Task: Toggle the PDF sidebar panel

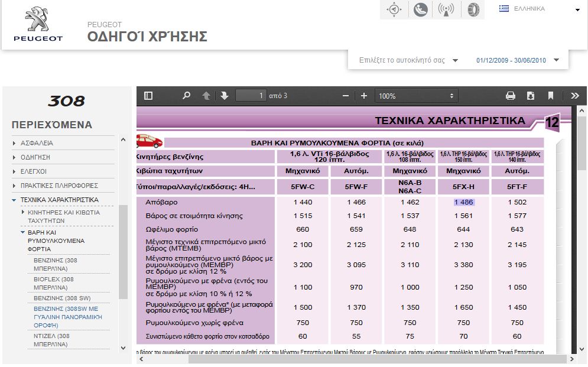Action: 148,96
